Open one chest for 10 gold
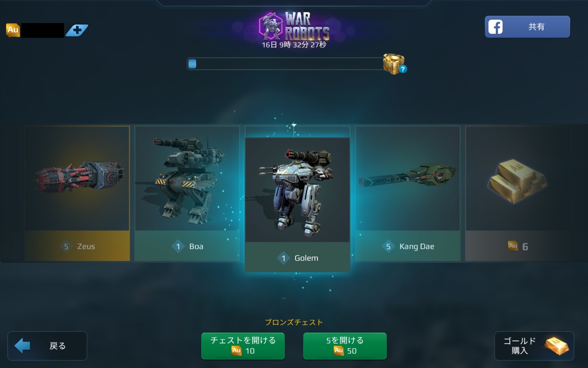 point(243,346)
